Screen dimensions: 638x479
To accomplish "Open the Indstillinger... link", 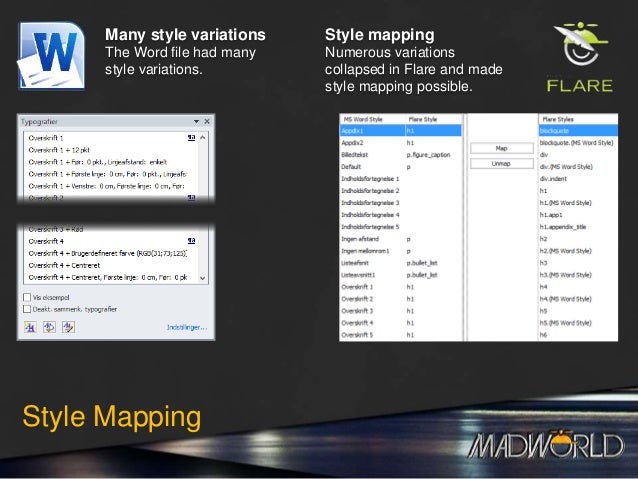I will (x=185, y=327).
